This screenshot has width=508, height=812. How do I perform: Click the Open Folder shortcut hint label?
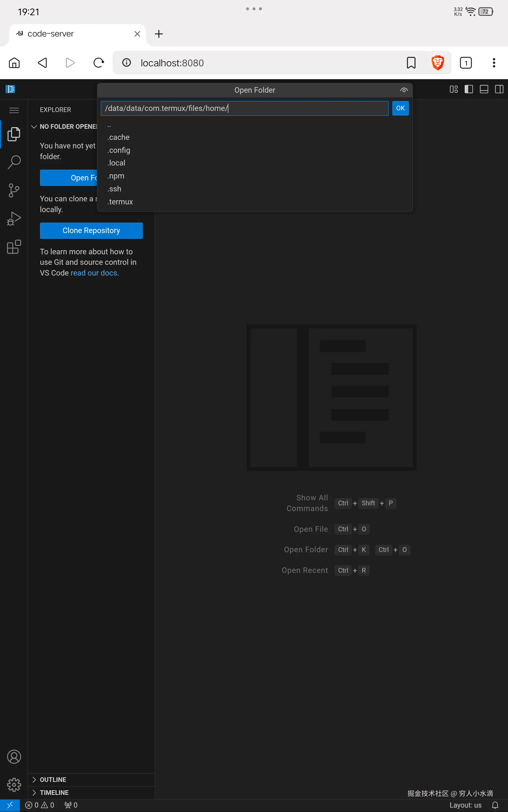pyautogui.click(x=306, y=550)
